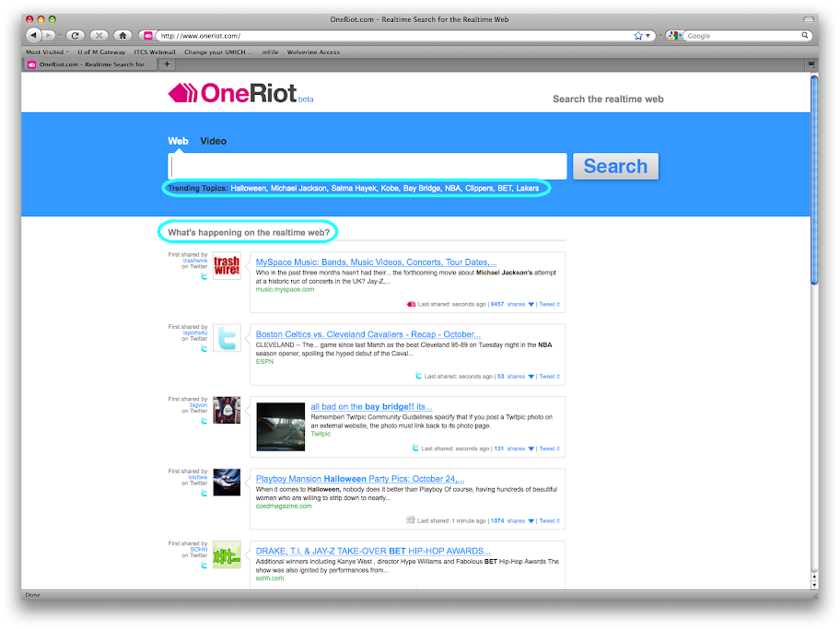Screen dimensions: 840x629
Task: Click the Twitpic source link
Action: coord(321,434)
